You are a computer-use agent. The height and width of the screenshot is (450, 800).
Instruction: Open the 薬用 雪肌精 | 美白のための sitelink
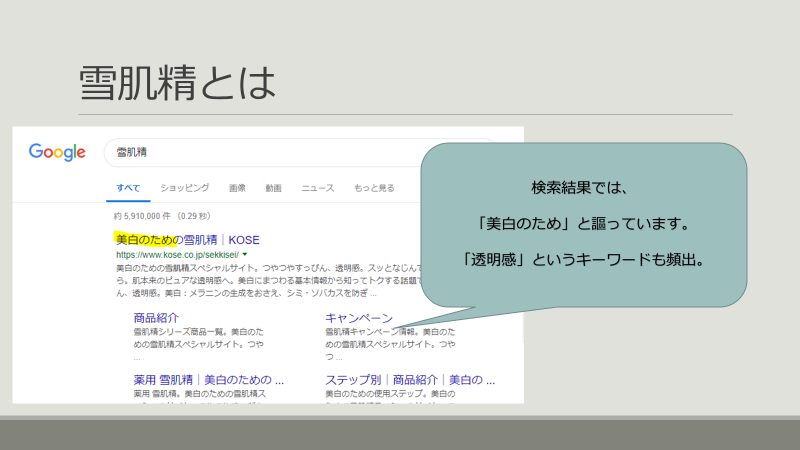209,380
